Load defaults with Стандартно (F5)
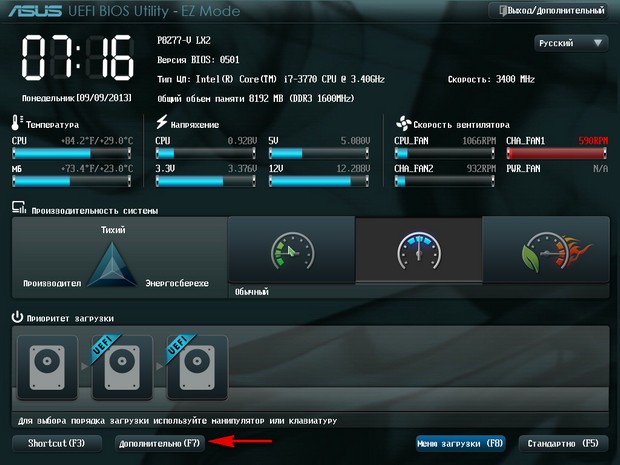Image resolution: width=620 pixels, height=465 pixels. point(563,442)
